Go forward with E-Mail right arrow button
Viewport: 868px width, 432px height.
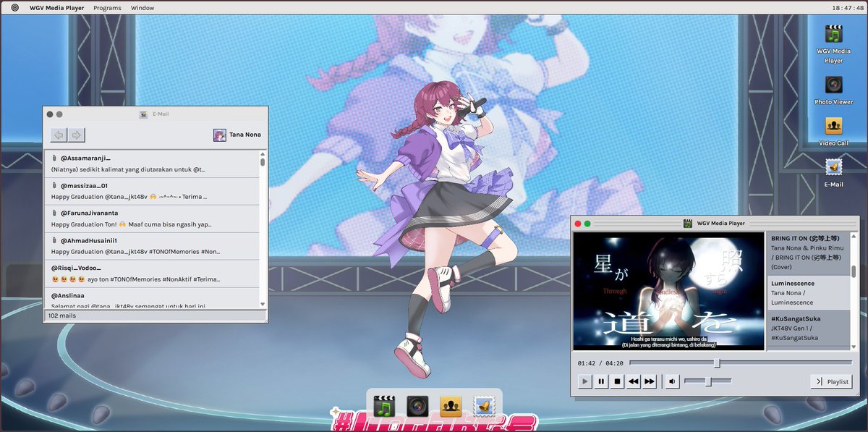(76, 135)
